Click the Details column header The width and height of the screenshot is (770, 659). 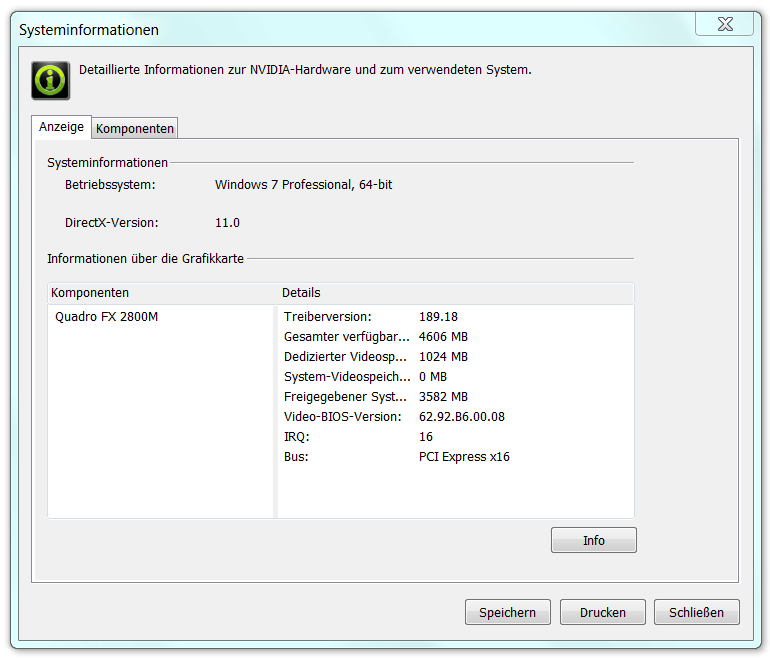coord(456,293)
